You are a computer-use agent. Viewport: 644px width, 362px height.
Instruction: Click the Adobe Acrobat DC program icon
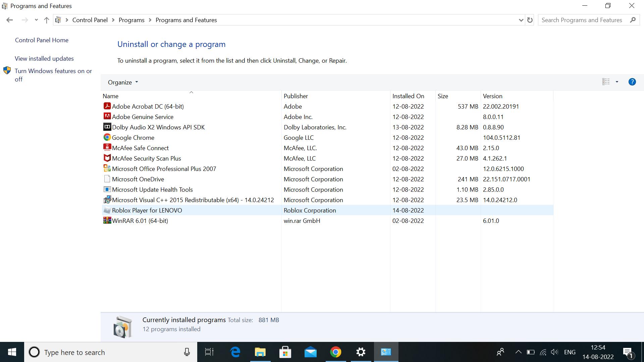click(107, 106)
